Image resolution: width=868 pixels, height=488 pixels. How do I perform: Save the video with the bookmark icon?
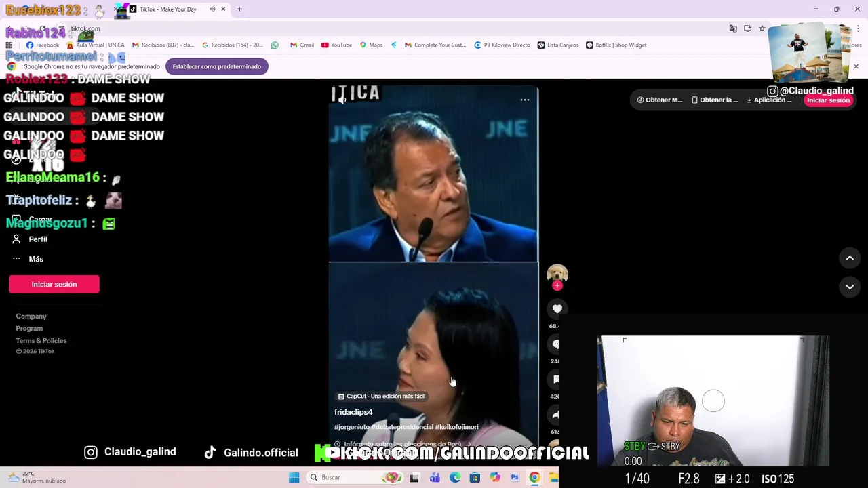[556, 380]
